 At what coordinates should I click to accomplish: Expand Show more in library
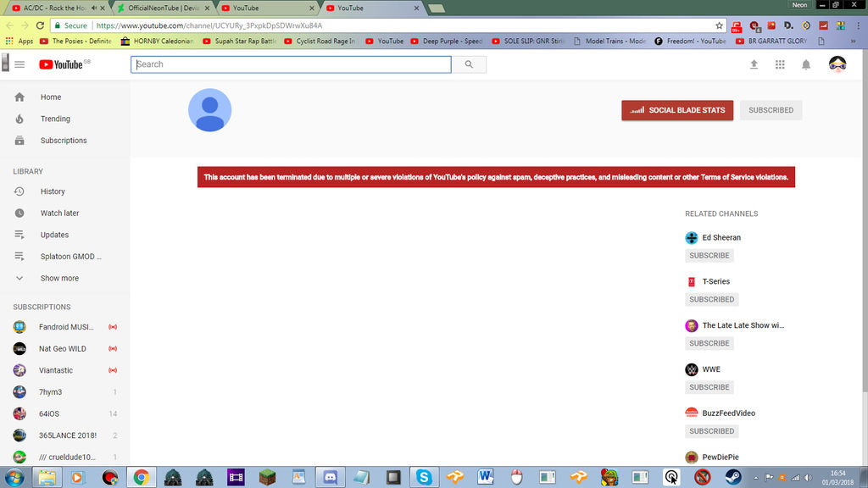[64, 278]
